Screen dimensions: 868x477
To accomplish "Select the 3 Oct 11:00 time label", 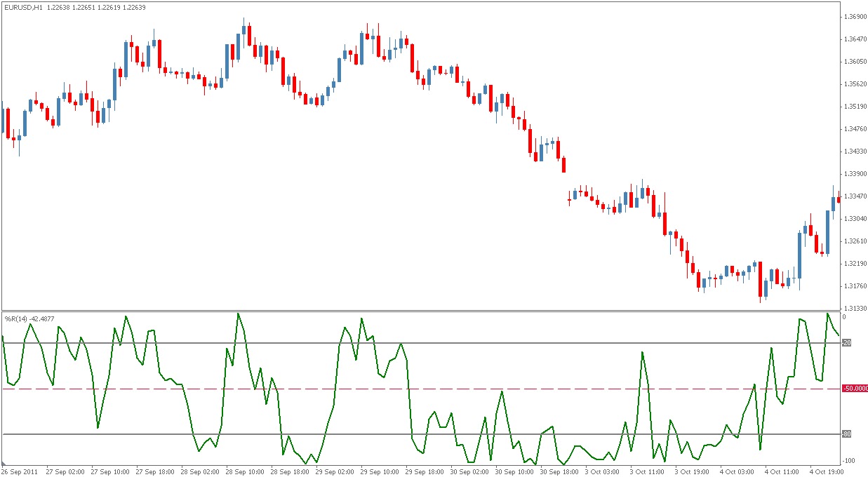I will (647, 471).
